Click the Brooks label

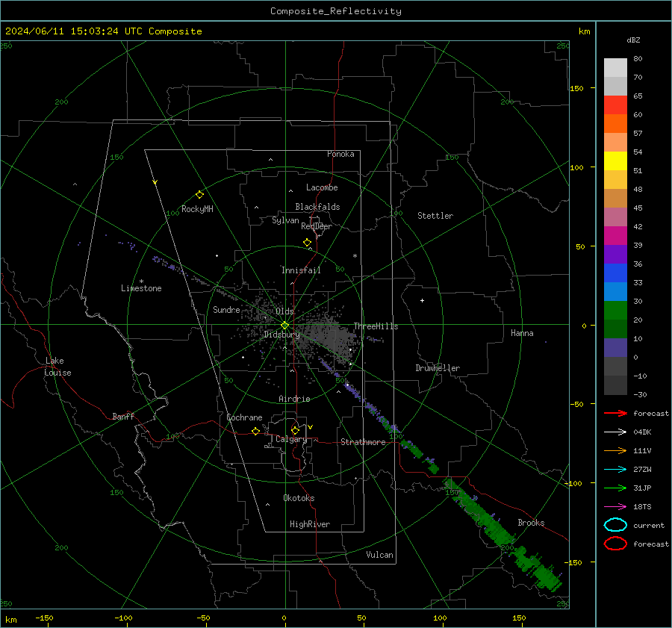tap(531, 523)
